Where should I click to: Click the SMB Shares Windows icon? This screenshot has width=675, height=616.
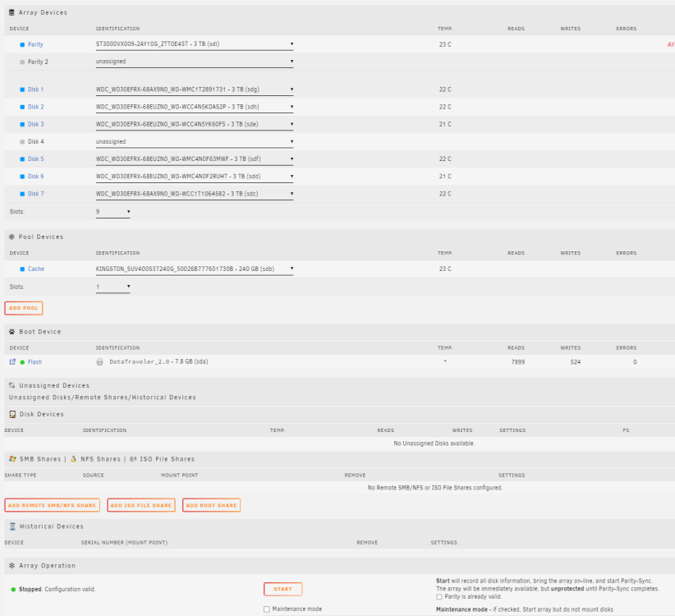(x=12, y=459)
